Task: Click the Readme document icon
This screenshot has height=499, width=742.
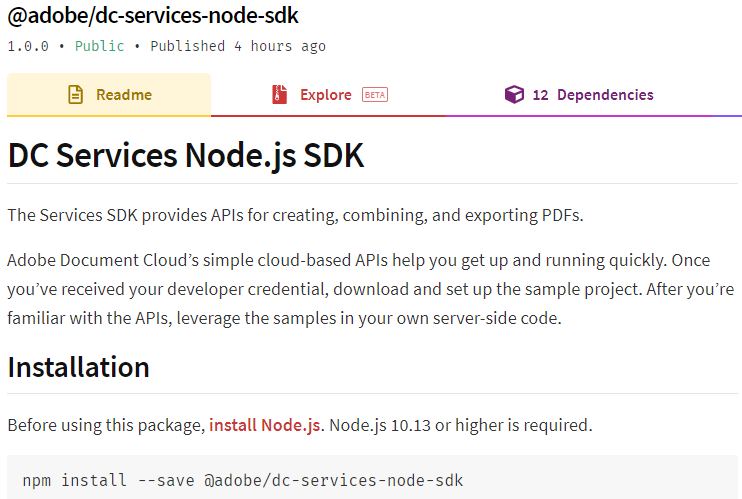Action: (75, 95)
